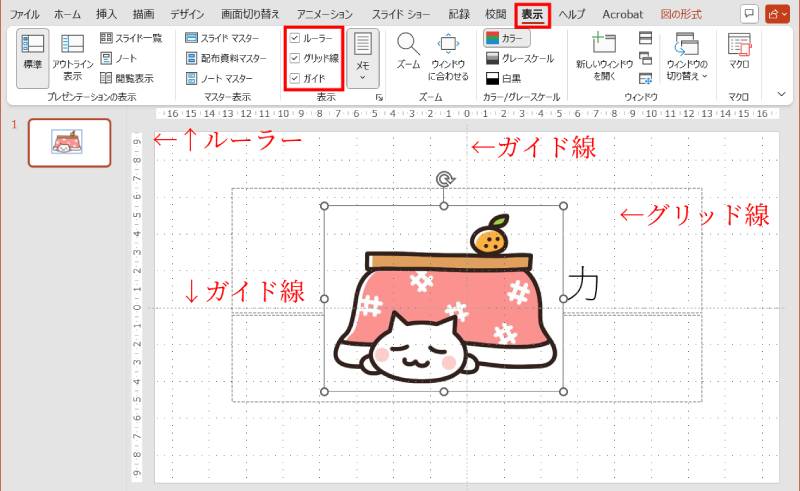Open the 図の形式 contextual tab
This screenshot has width=800, height=491.
(x=681, y=14)
